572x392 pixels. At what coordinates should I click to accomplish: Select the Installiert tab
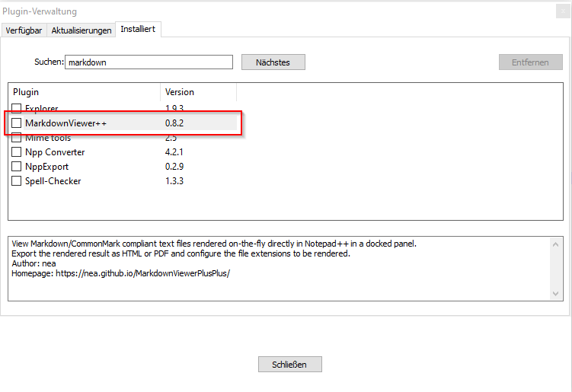[138, 30]
